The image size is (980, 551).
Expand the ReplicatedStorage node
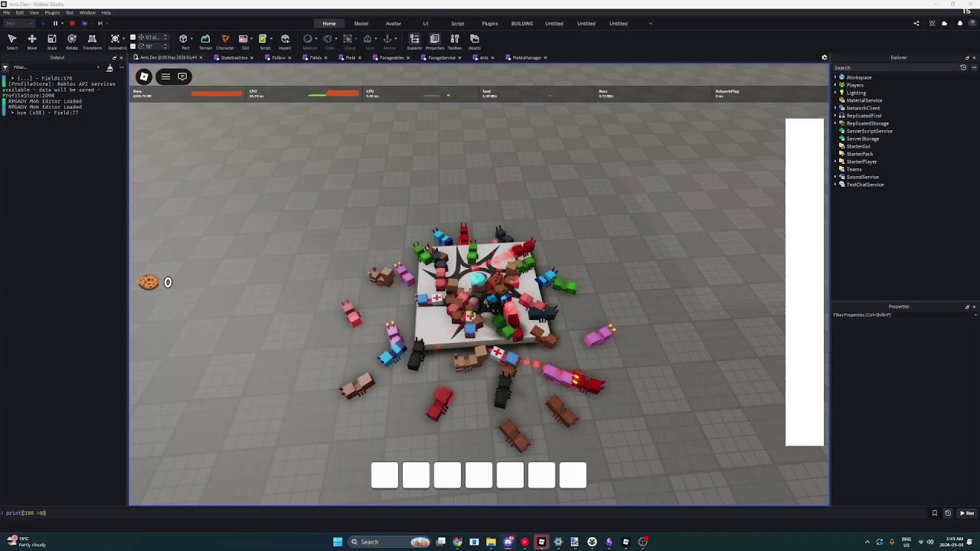coord(835,123)
